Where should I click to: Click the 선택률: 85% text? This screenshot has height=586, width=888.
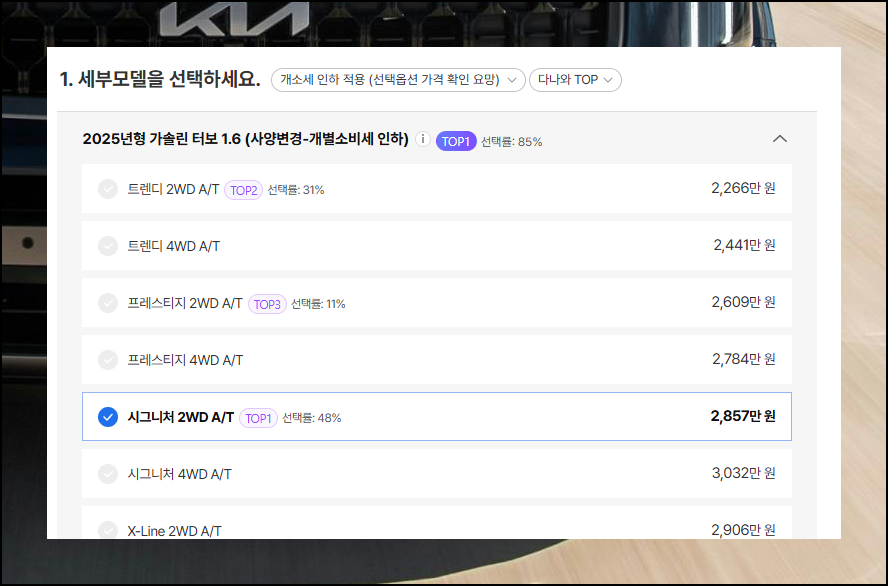(x=511, y=142)
